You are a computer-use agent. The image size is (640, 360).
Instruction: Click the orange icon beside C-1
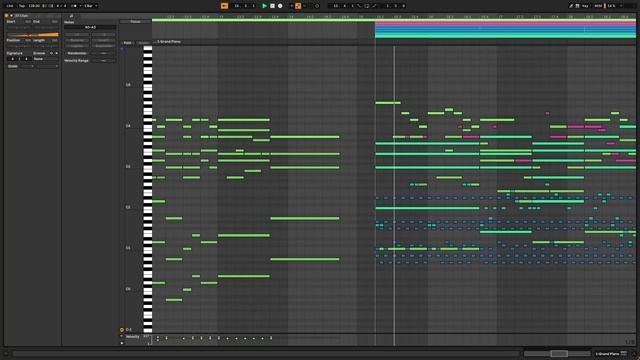click(x=122, y=329)
